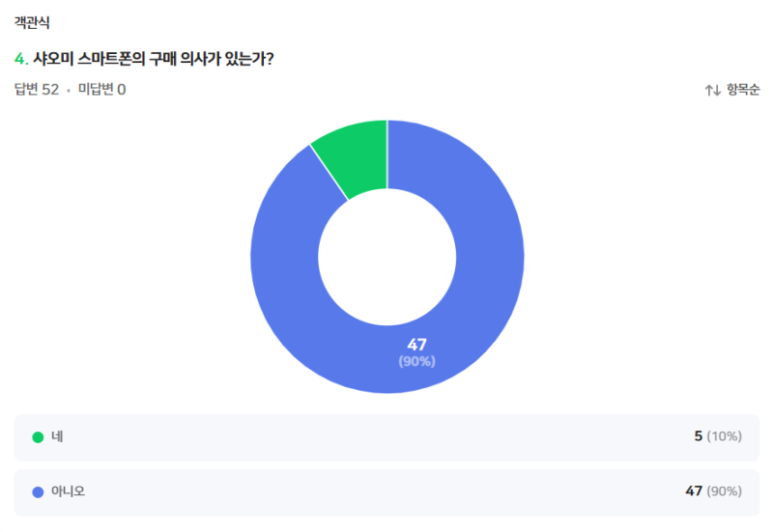This screenshot has height=532, width=773.
Task: Click the 답변 52 response count
Action: point(37,90)
